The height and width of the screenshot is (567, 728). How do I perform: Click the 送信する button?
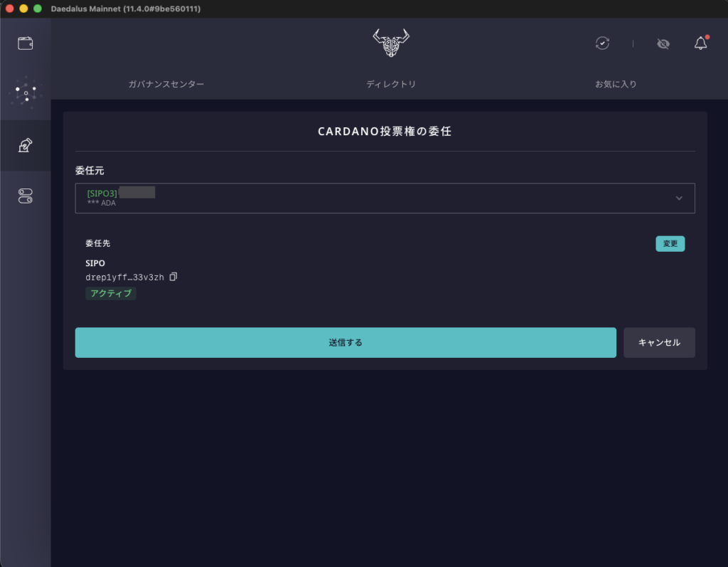pos(346,342)
